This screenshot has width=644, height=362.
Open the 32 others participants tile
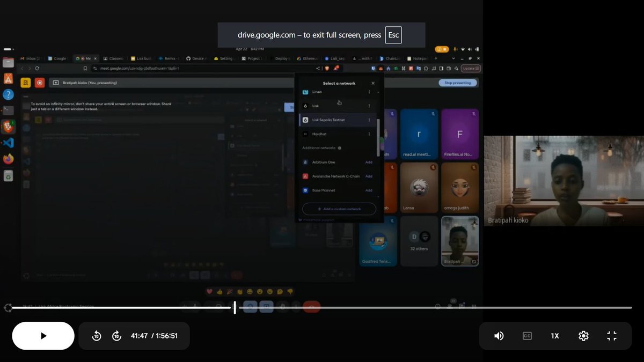[x=419, y=241]
